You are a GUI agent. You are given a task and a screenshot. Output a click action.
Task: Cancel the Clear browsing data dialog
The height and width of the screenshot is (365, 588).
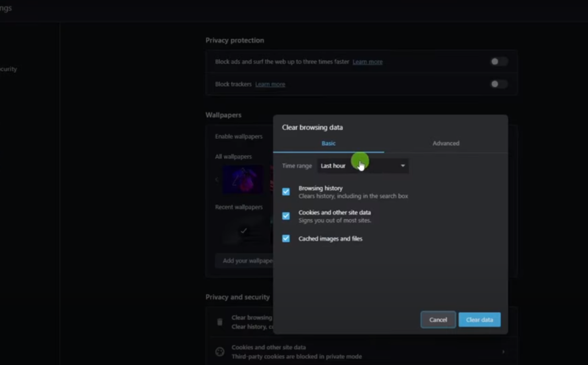[x=438, y=320]
